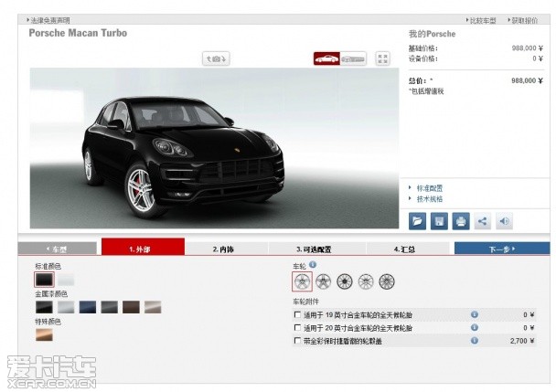Choose metallic silver paint swatch
The image size is (556, 392).
(66, 307)
